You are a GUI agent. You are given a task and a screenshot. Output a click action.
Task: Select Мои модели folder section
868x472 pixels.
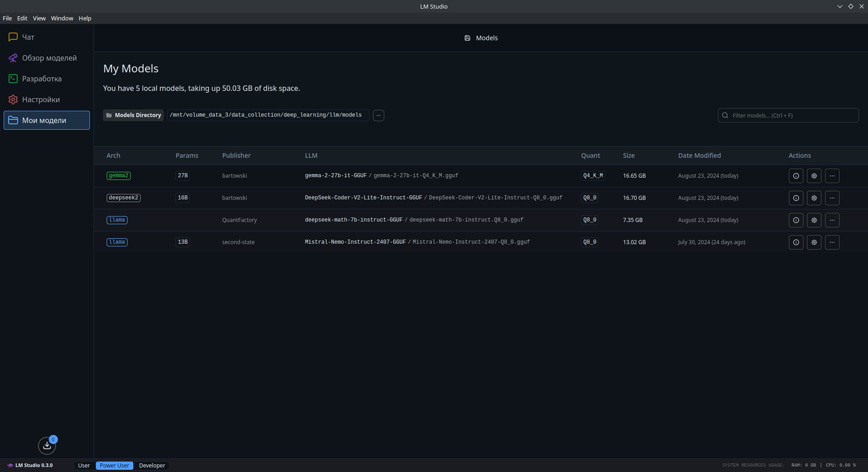[x=47, y=120]
